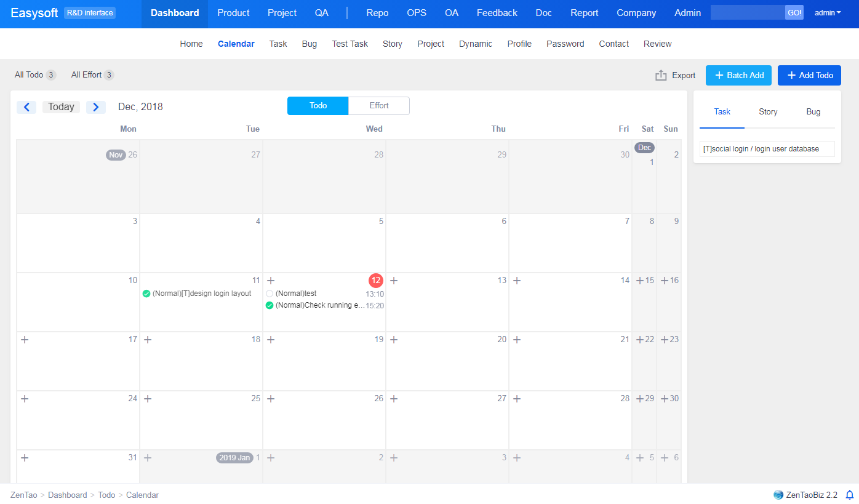Toggle 'design login layout' todo status circle
Viewport: 859px width, 504px height.
pos(146,294)
